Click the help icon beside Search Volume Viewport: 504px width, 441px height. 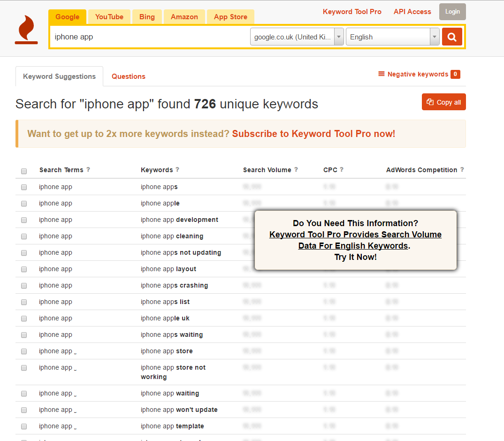pyautogui.click(x=296, y=169)
